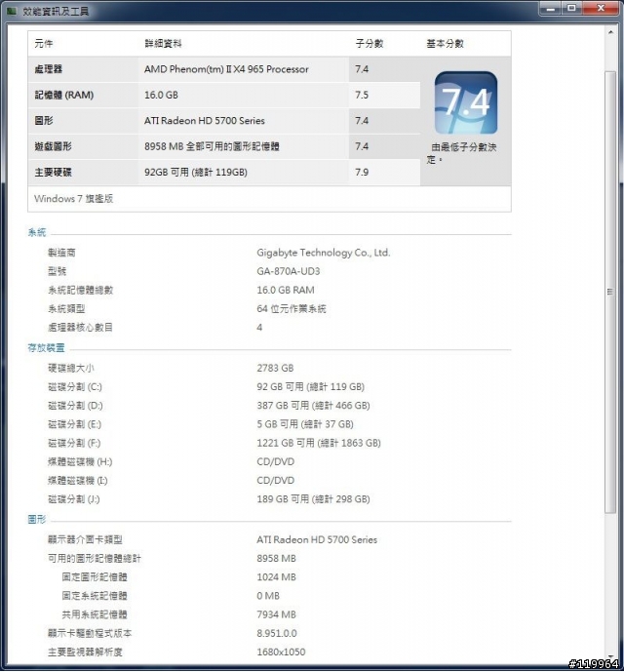Click the 7934 MB shared system memory
624x672 pixels.
click(x=277, y=614)
